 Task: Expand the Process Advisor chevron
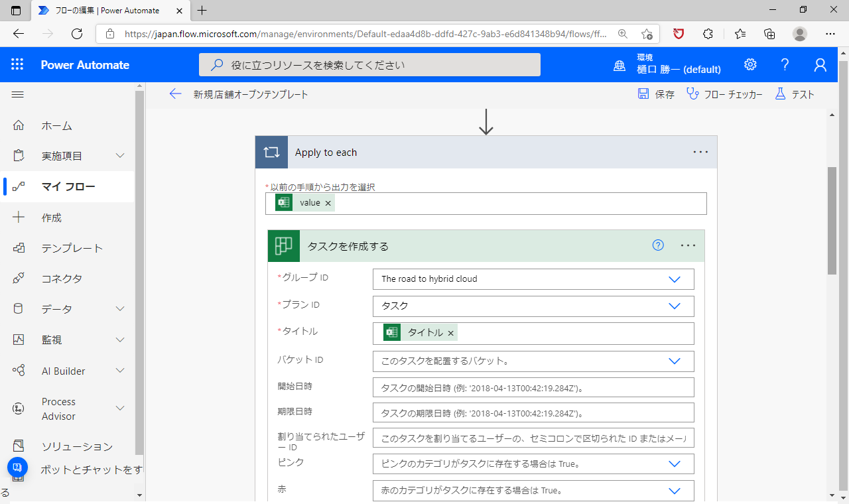(120, 409)
